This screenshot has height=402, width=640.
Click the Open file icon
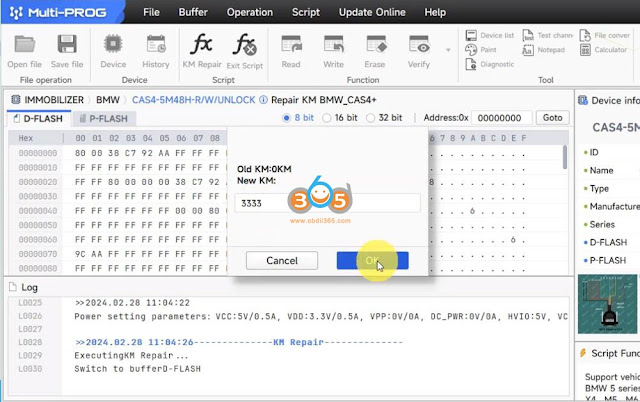coord(24,44)
